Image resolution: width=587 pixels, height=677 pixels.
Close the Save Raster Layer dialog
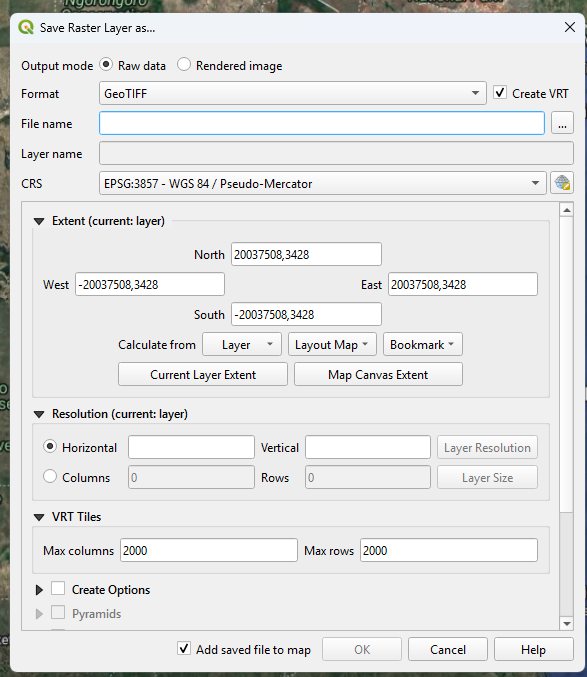tap(570, 27)
